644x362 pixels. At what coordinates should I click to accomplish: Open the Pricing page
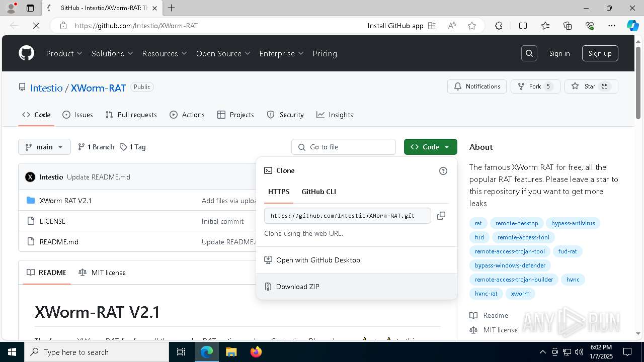[325, 53]
